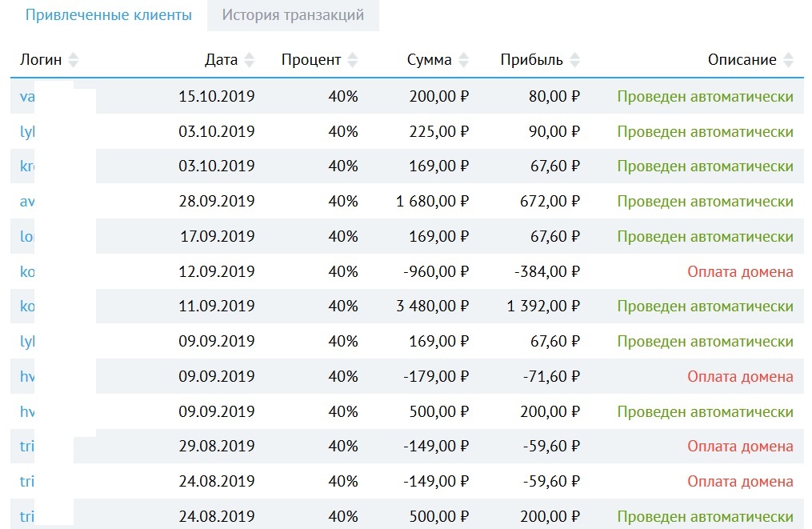The height and width of the screenshot is (529, 812).
Task: Click the Сумма column header text
Action: tap(429, 60)
